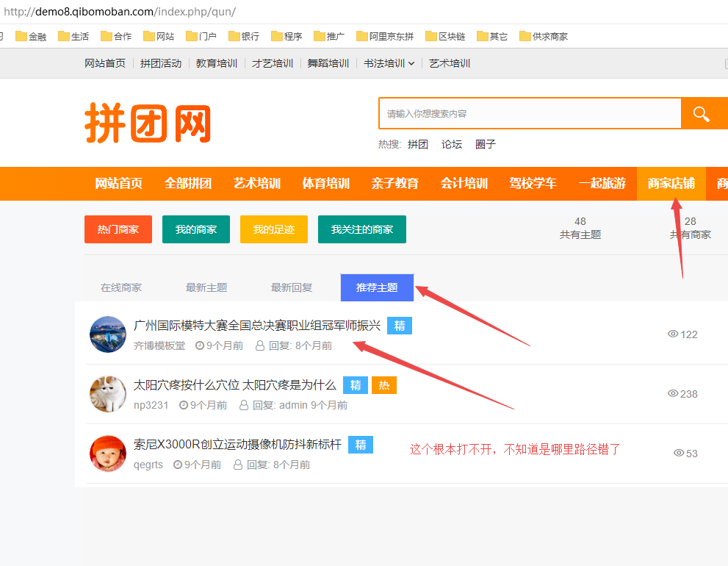Expand the 书法培训 dropdown menu
This screenshot has height=566, width=728.
point(389,63)
